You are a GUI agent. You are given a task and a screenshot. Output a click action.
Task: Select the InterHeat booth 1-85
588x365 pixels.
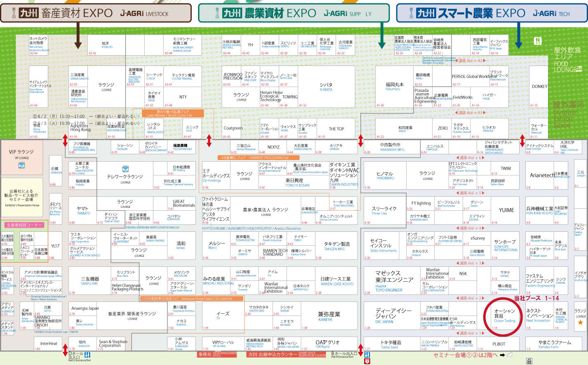(49, 344)
